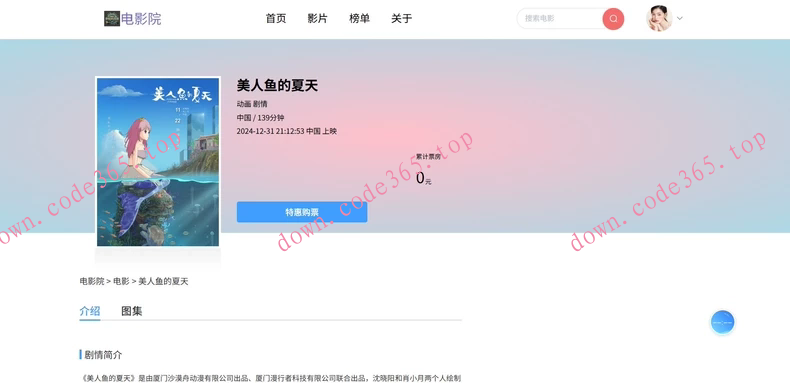790x383 pixels.
Task: Click the round blue floating widget icon
Action: click(722, 323)
